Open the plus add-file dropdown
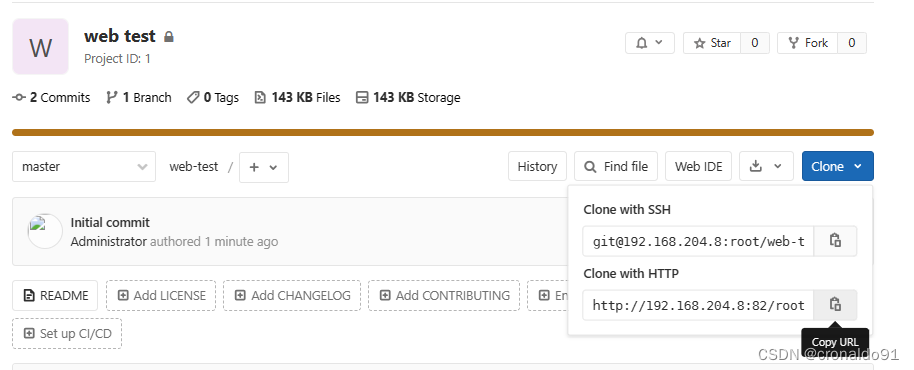The image size is (914, 370). [x=263, y=167]
